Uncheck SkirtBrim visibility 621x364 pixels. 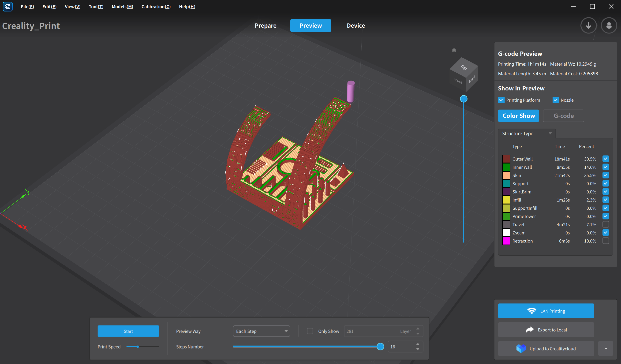606,192
